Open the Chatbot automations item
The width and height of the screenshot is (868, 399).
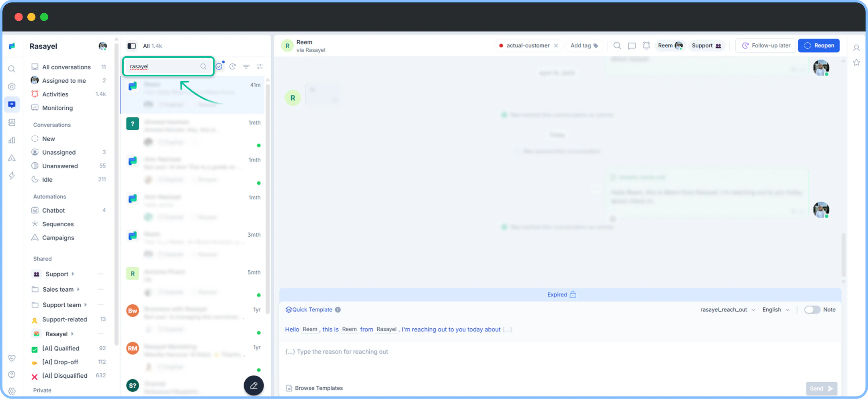pos(69,210)
